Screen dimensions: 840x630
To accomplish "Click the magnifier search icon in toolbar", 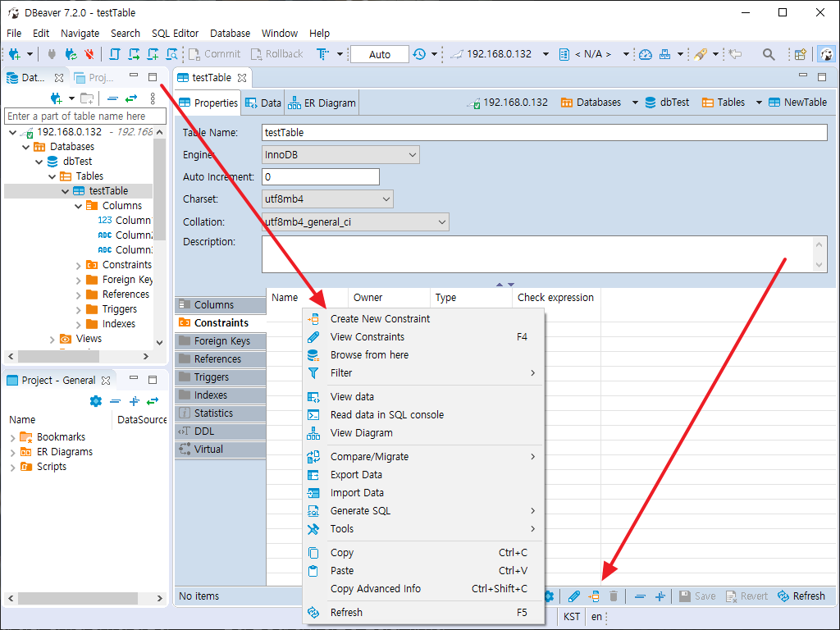I will 769,54.
